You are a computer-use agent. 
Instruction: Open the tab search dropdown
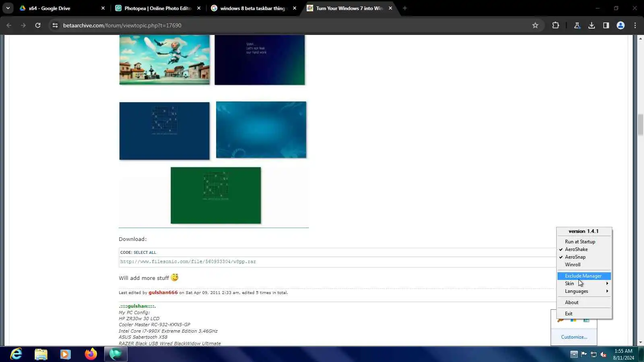click(8, 8)
